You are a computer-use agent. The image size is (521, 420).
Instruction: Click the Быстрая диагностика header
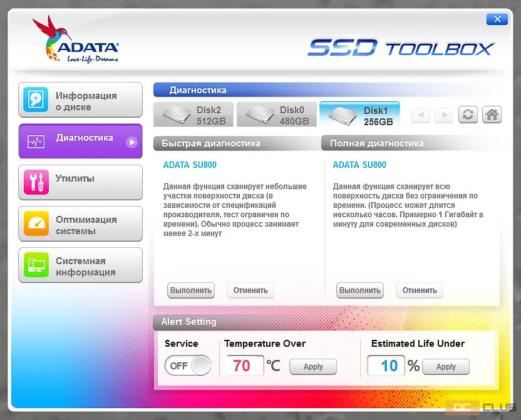pos(237,143)
